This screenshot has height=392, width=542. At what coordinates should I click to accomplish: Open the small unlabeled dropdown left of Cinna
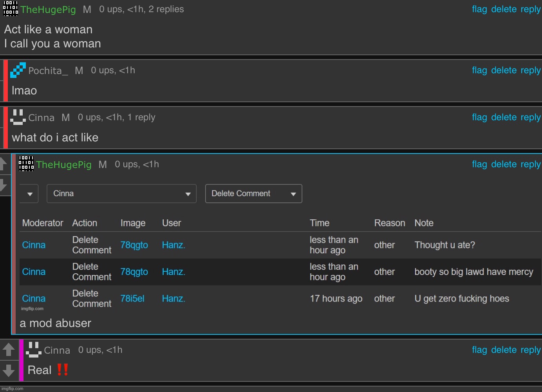click(x=29, y=193)
